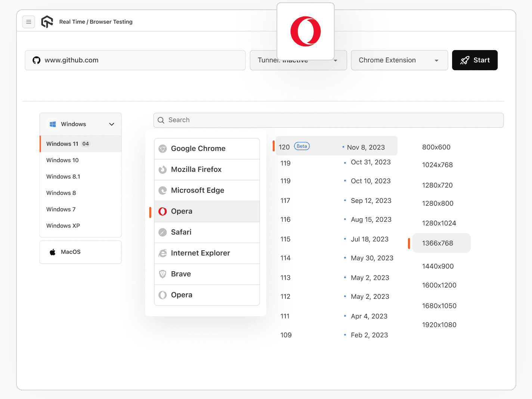The image size is (532, 399).
Task: Select the Brave browser icon
Action: pyautogui.click(x=163, y=274)
